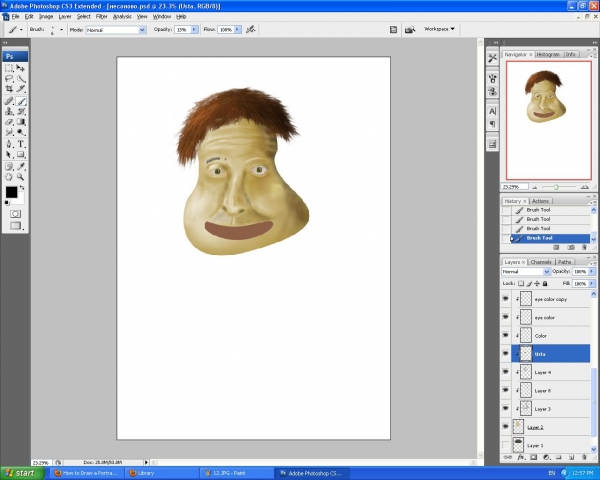Create new fill or adjustment layer
The width and height of the screenshot is (600, 480).
click(x=546, y=457)
